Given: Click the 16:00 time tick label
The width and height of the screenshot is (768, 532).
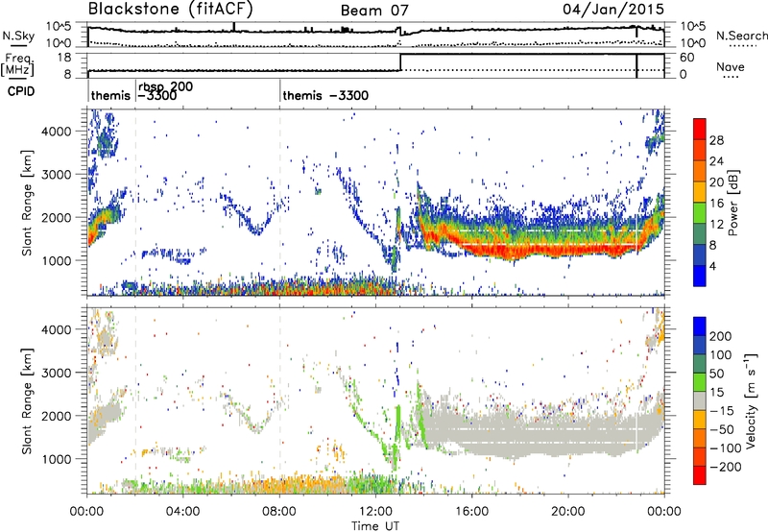Looking at the screenshot, I should (x=471, y=512).
